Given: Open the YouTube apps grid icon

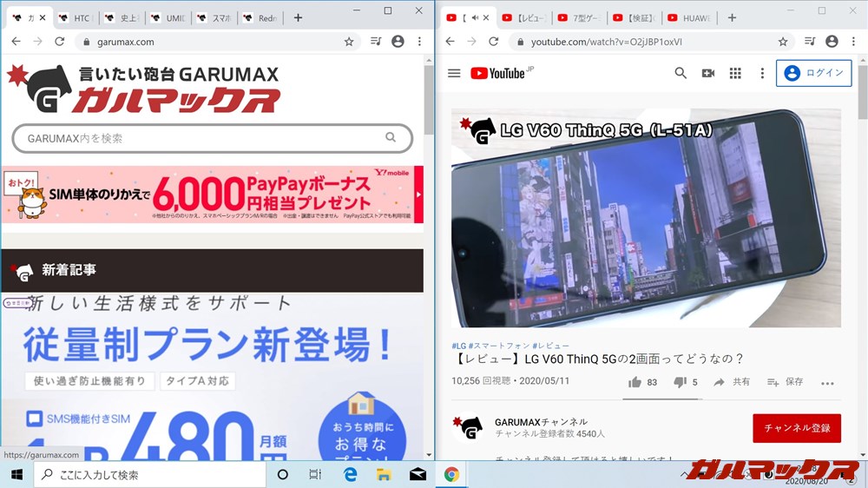Looking at the screenshot, I should [x=735, y=74].
